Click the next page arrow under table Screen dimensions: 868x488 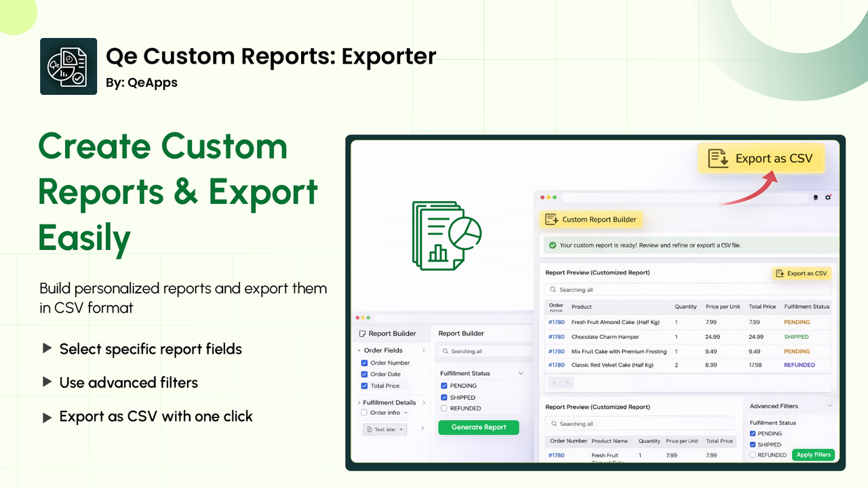click(x=568, y=383)
